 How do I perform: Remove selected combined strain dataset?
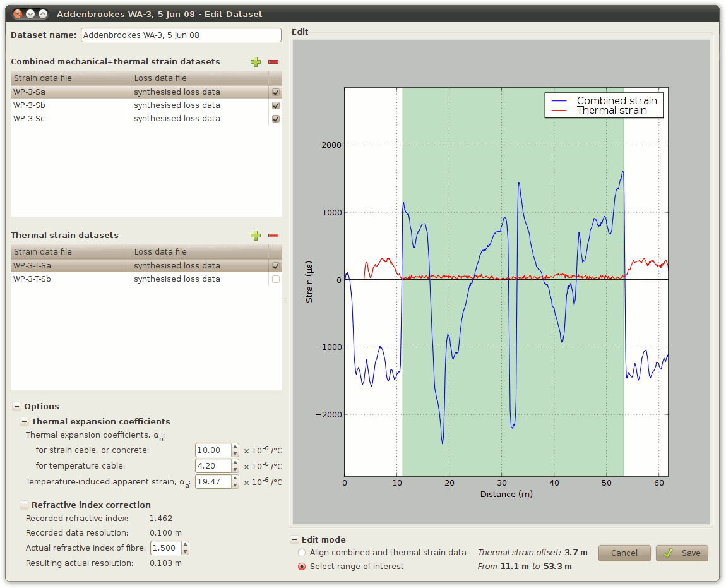(273, 62)
